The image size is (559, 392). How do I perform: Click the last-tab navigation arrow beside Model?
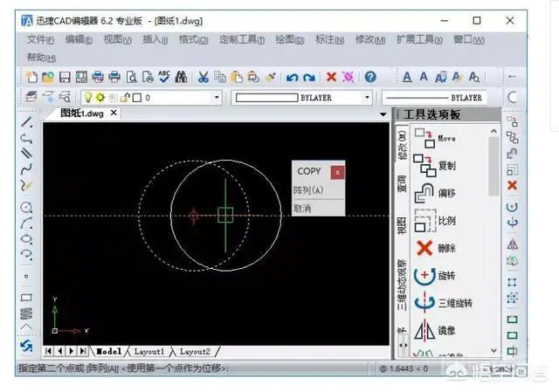click(83, 351)
